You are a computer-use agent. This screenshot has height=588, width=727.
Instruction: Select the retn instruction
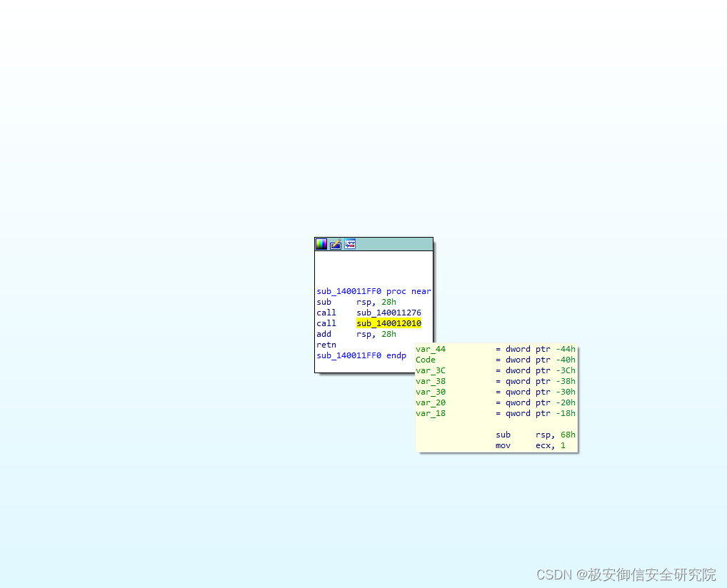pyautogui.click(x=326, y=345)
